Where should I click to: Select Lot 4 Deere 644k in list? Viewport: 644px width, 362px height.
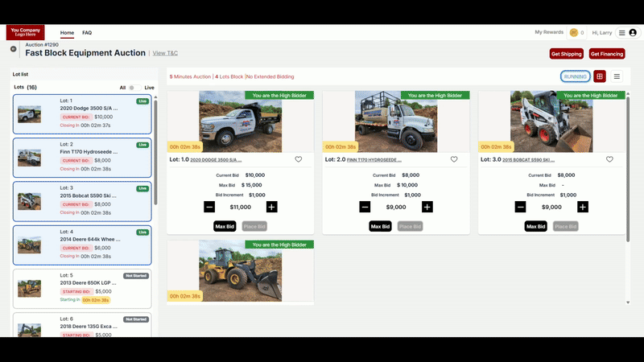pyautogui.click(x=82, y=245)
